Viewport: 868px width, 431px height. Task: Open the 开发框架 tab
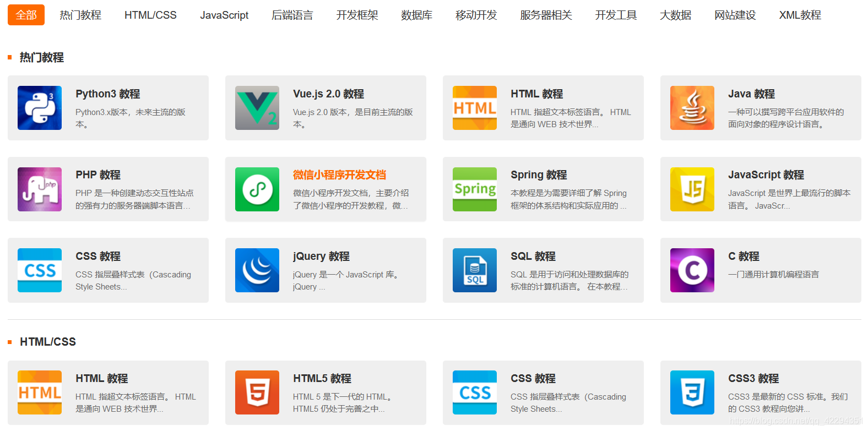[x=357, y=15]
